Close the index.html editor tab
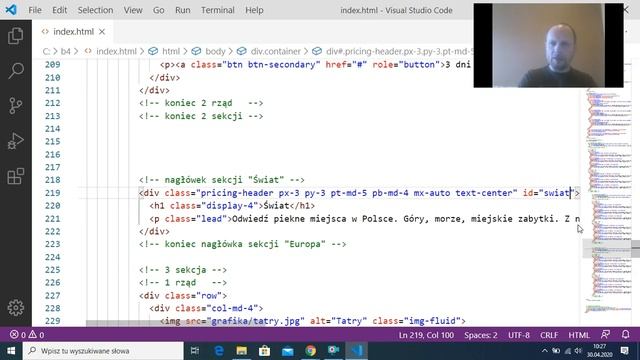Viewport: 640px width, 360px height. coord(102,31)
